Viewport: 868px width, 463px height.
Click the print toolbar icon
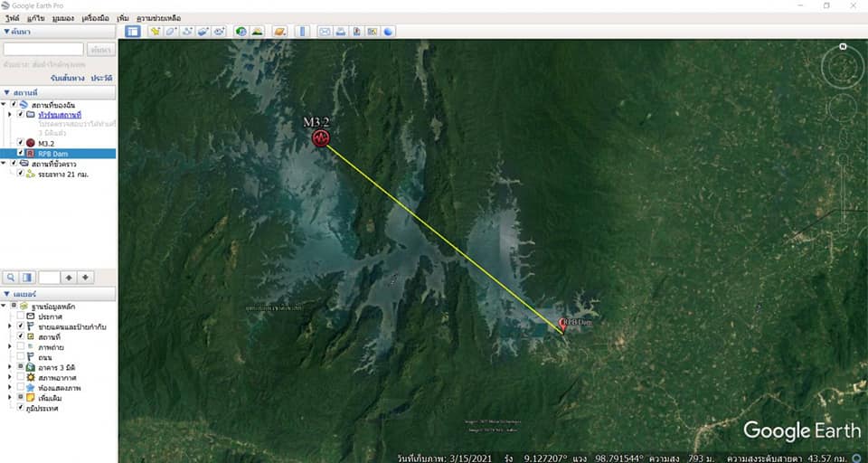pos(341,32)
